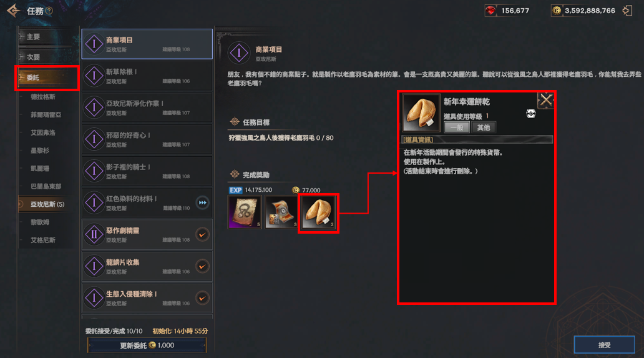The height and width of the screenshot is (358, 644).
Task: Click the back arrow beside 任務
Action: pyautogui.click(x=14, y=11)
